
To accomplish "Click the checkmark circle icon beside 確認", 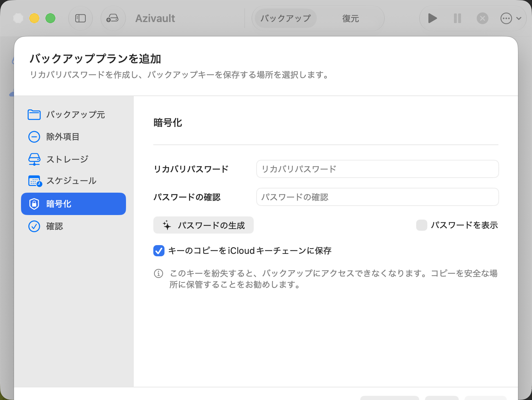I will click(34, 226).
